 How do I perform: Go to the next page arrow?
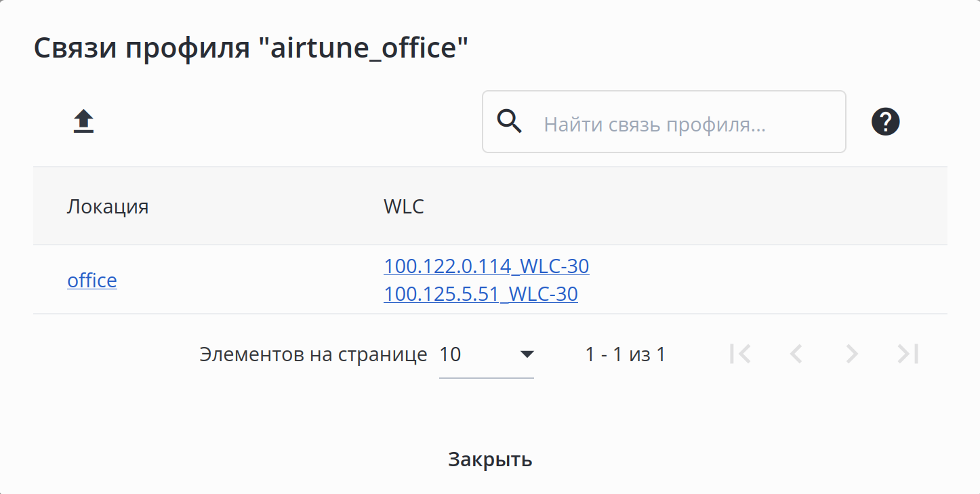coord(852,354)
